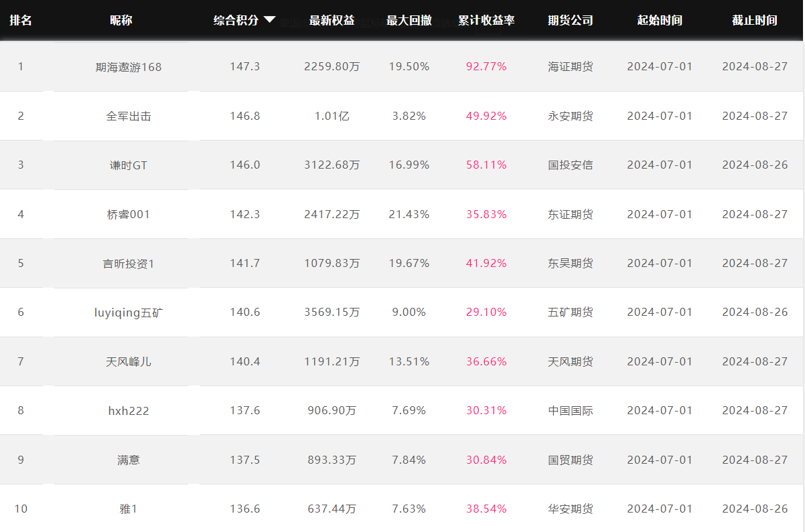Click drawdown value 3.82%

click(x=409, y=116)
